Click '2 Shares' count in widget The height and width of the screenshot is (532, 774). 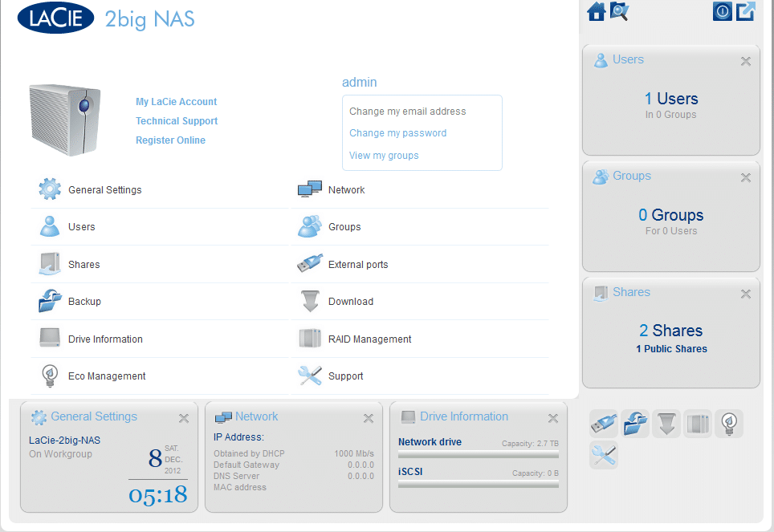click(671, 331)
